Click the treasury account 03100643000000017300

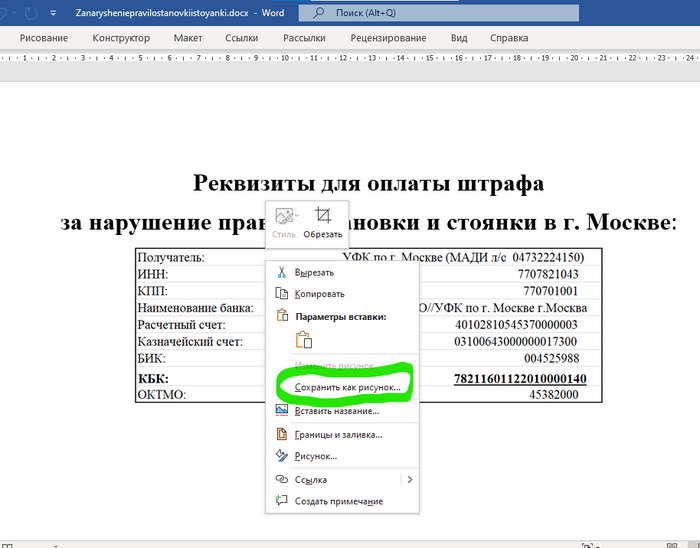coord(516,341)
